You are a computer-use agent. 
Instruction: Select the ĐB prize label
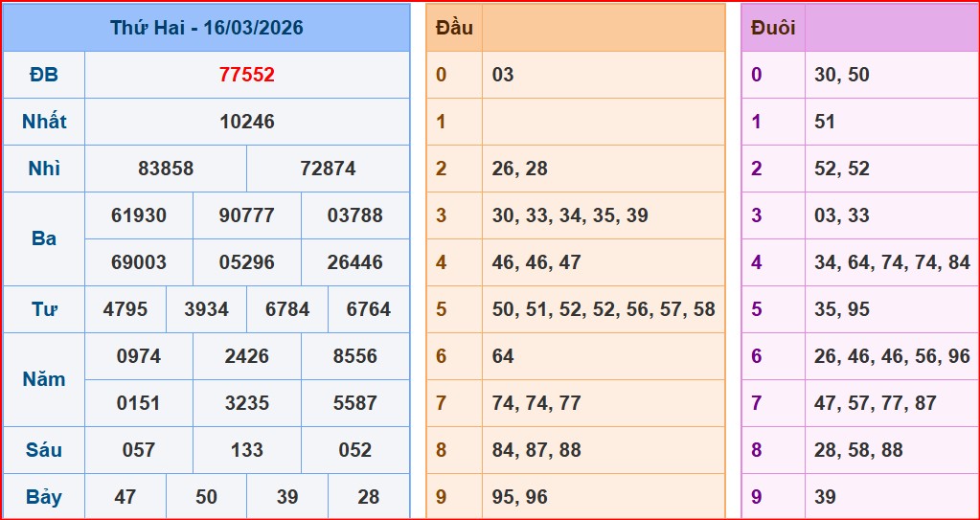[44, 75]
